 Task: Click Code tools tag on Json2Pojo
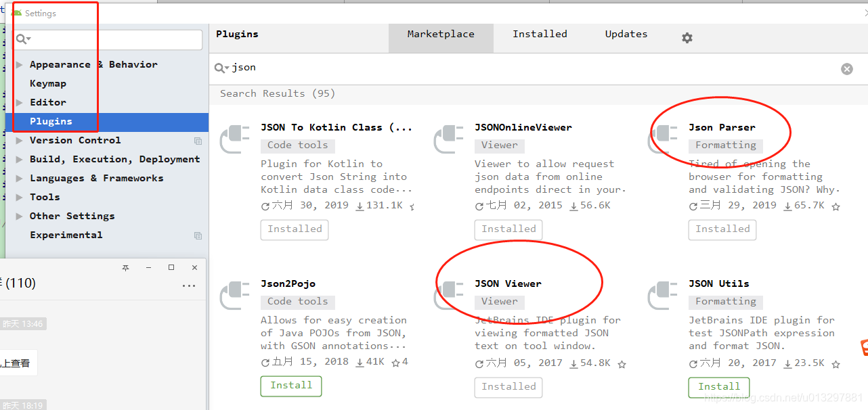click(x=297, y=301)
